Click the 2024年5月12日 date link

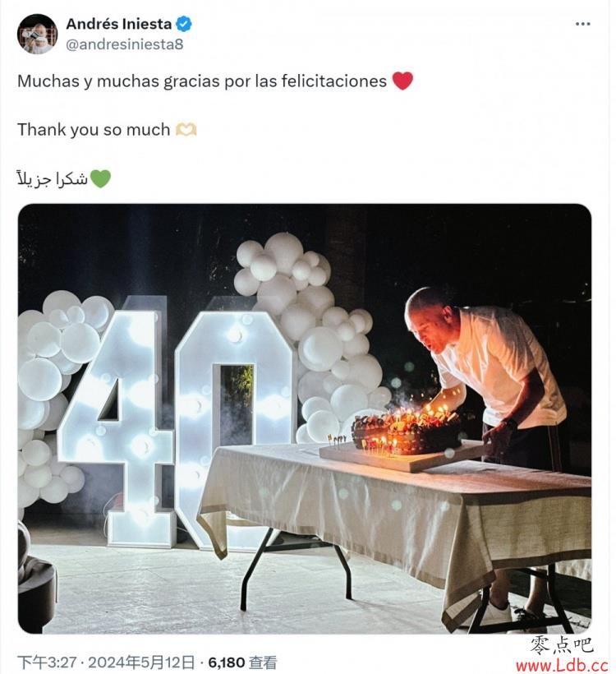[142, 662]
